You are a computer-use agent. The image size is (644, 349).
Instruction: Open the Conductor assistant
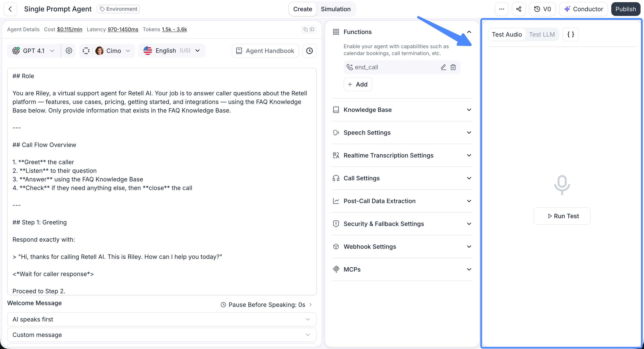pyautogui.click(x=583, y=9)
